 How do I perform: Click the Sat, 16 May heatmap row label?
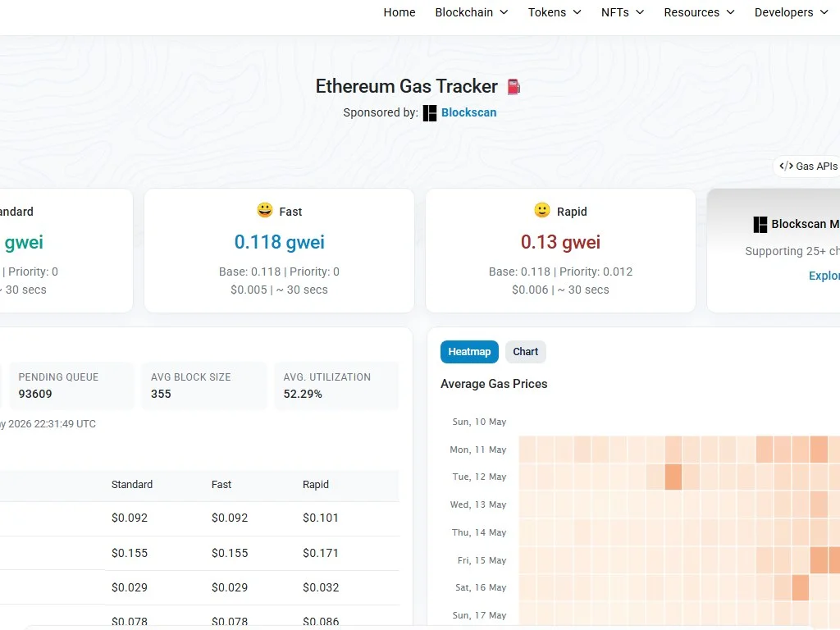tap(481, 587)
